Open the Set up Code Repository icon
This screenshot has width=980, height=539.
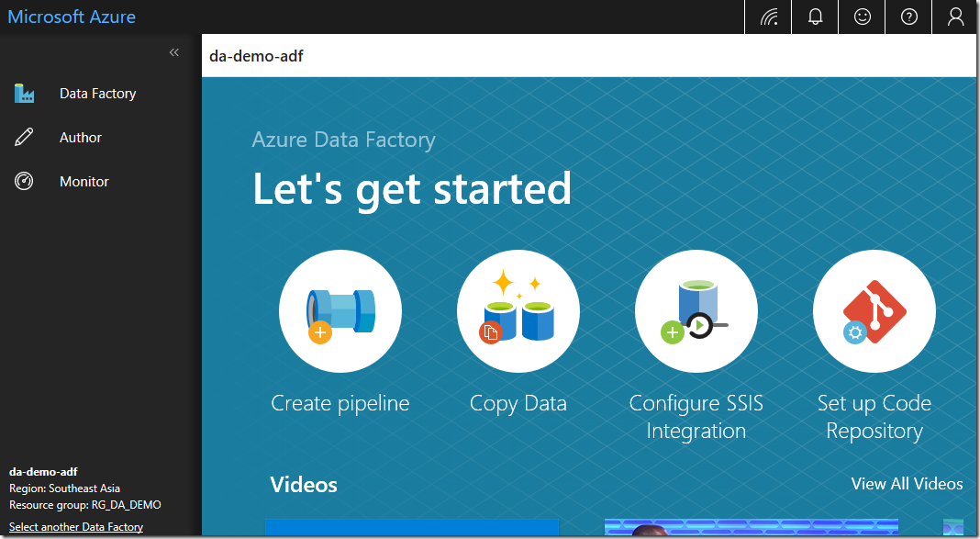pyautogui.click(x=874, y=310)
